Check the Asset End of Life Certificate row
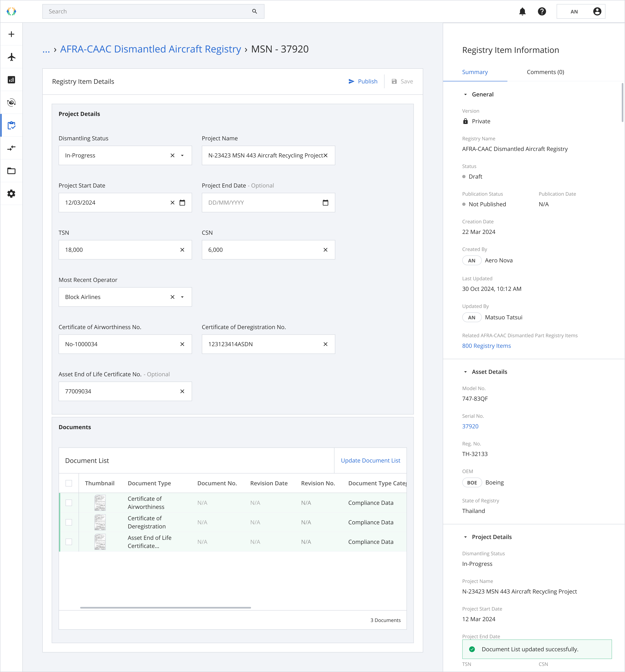 69,542
